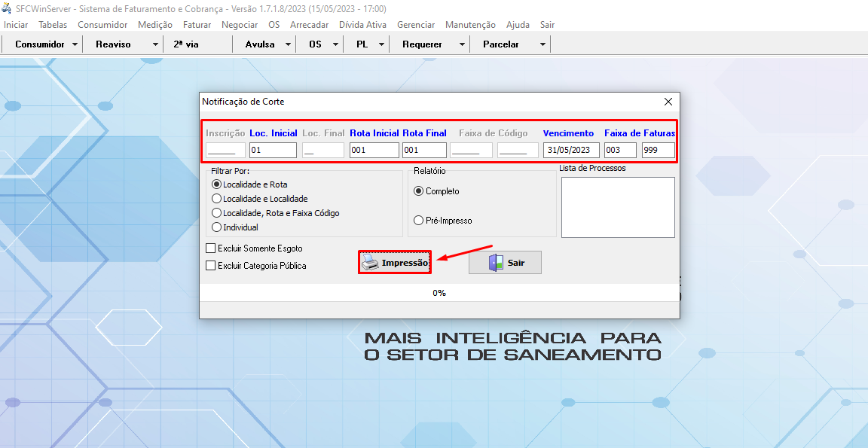
Task: Open the Dívida Ativa menu
Action: coord(362,25)
